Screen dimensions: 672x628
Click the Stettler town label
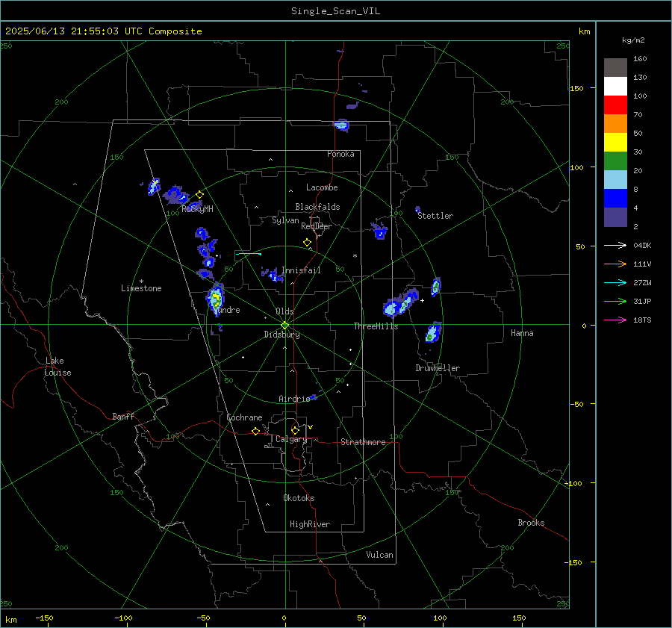tap(435, 216)
